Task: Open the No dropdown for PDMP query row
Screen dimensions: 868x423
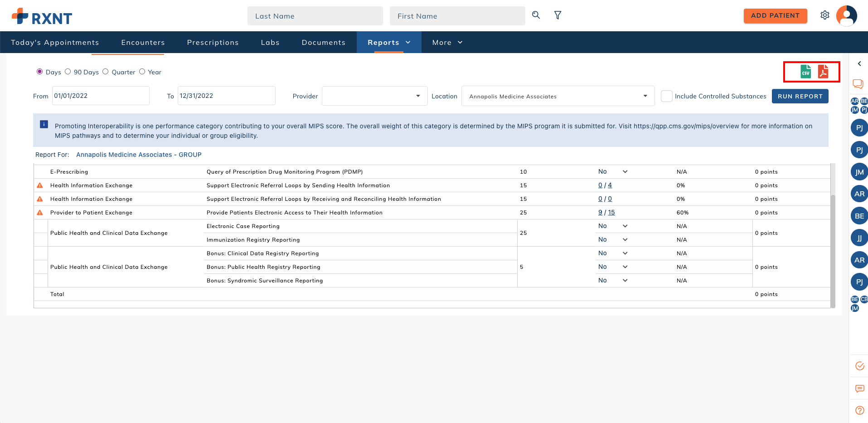Action: pyautogui.click(x=613, y=172)
